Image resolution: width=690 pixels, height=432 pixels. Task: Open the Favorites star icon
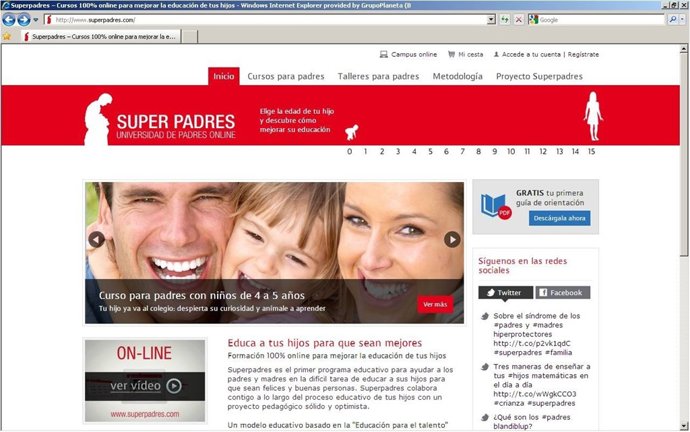[x=7, y=37]
